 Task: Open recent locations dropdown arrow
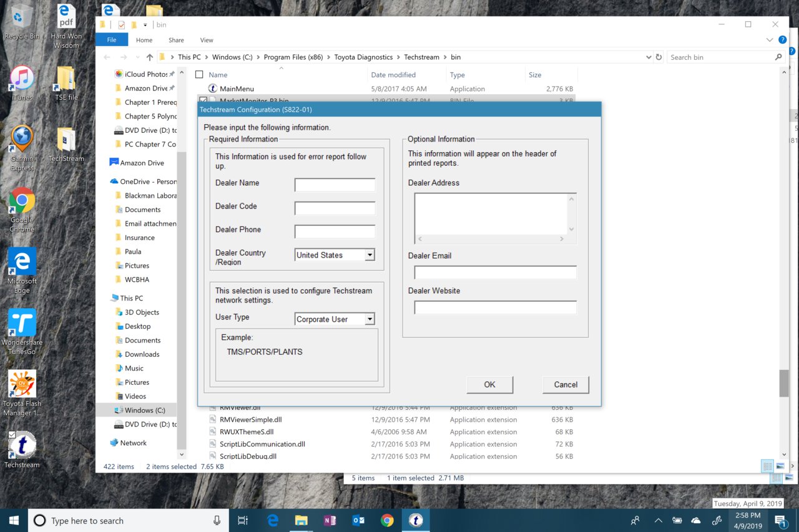tap(138, 57)
